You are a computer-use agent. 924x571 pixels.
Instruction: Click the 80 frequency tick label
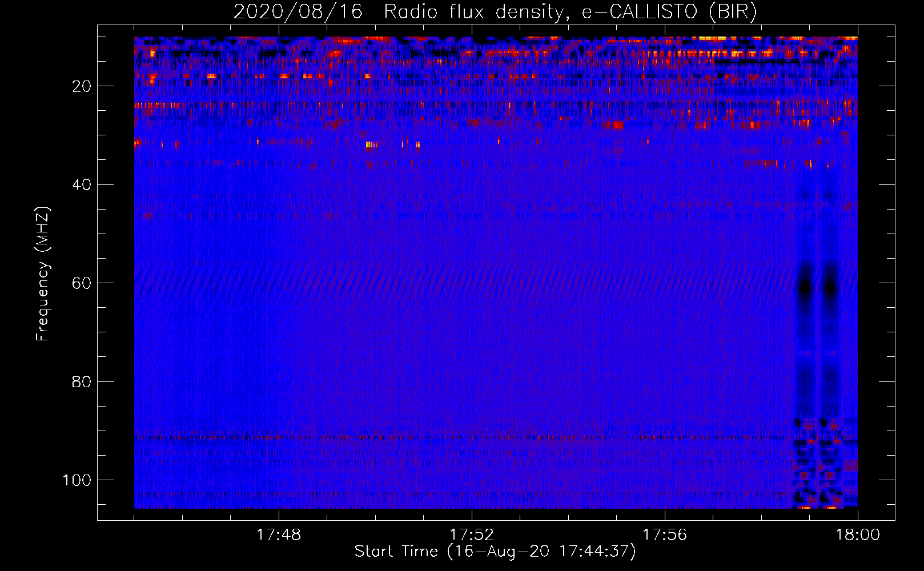82,382
